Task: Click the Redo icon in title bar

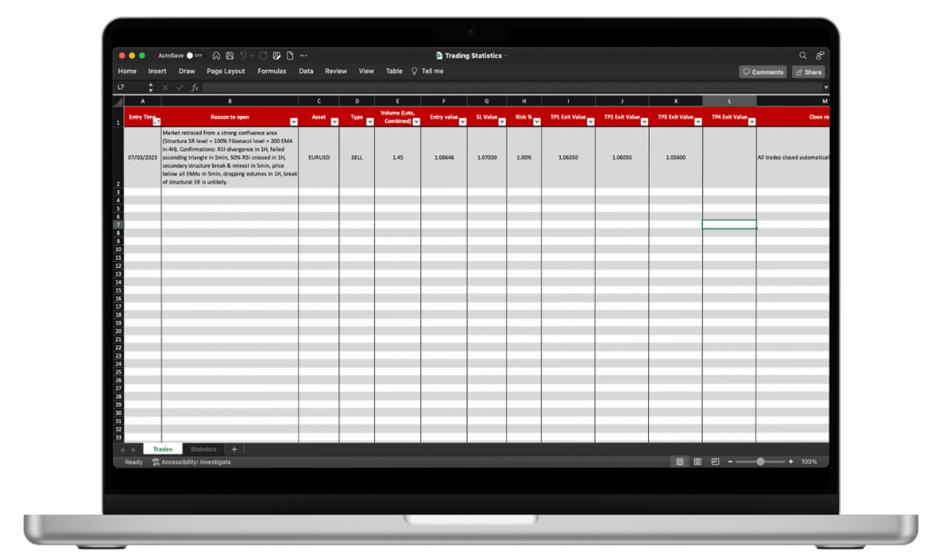Action: click(x=263, y=55)
